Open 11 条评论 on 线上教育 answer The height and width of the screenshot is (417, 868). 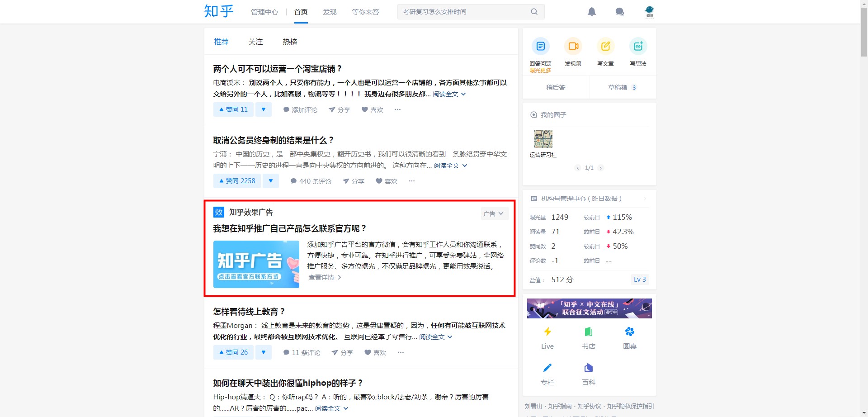coord(302,352)
